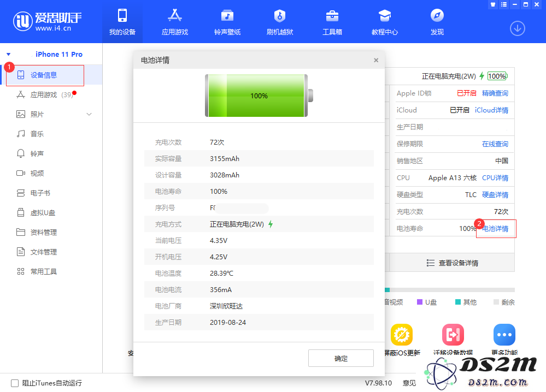Open the 工具箱 toolbox tab
The width and height of the screenshot is (546, 392).
(x=332, y=22)
